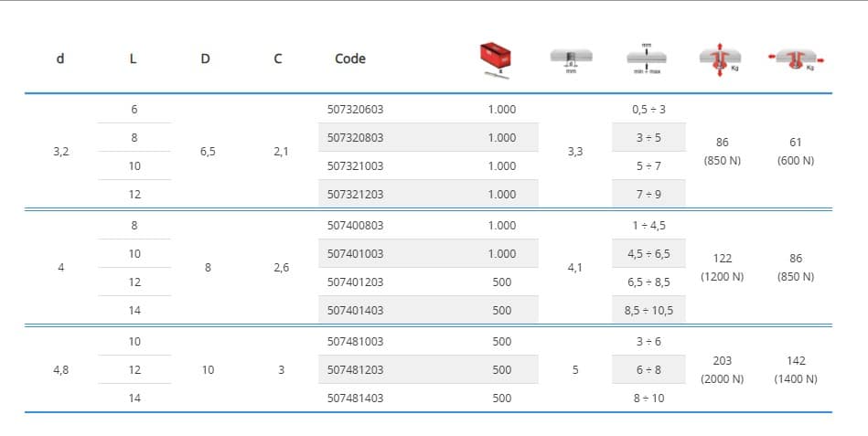The image size is (868, 436).
Task: Click the min-max grip thickness icon
Action: pyautogui.click(x=647, y=59)
